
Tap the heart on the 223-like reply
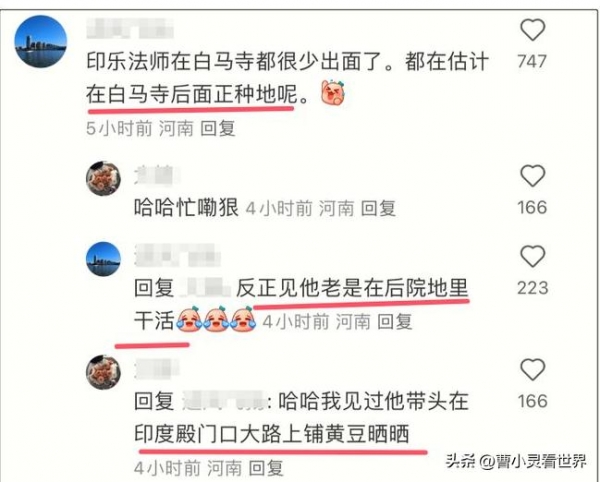532,256
